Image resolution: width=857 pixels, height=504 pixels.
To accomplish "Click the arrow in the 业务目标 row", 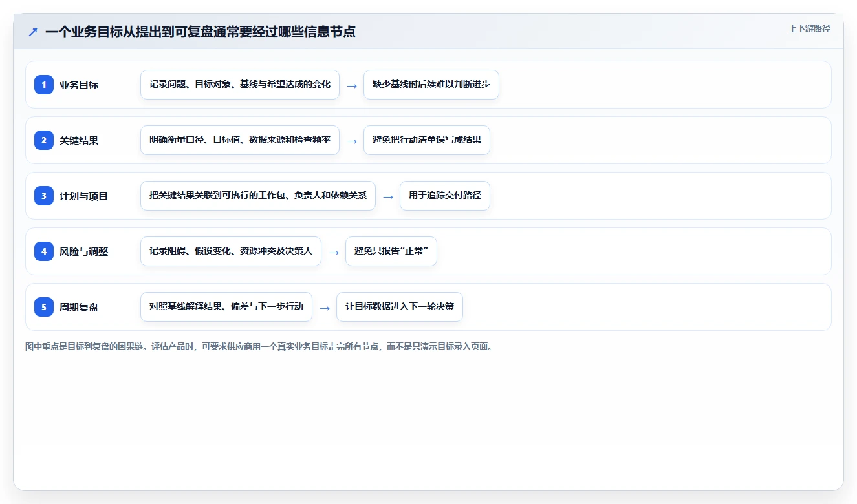I will pyautogui.click(x=351, y=85).
